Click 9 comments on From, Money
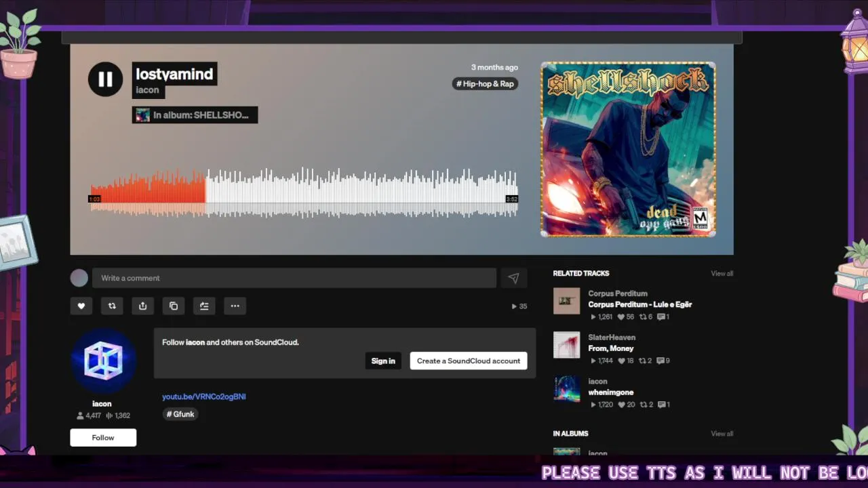Screen dimensions: 868x488 [663, 361]
